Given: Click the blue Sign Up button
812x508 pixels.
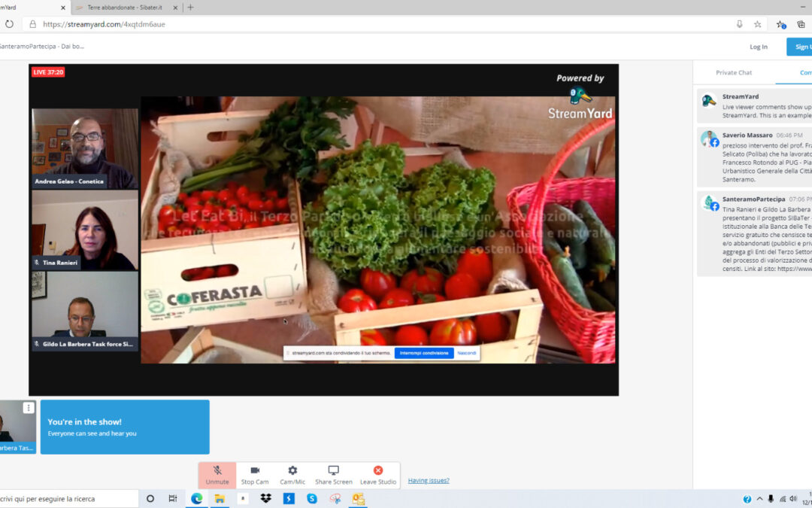Looking at the screenshot, I should [x=799, y=47].
